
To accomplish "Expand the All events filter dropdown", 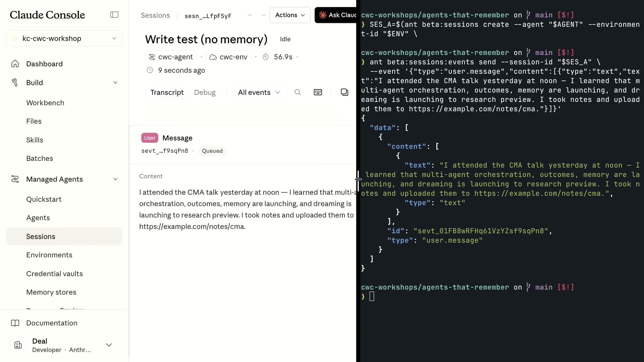I will 259,93.
